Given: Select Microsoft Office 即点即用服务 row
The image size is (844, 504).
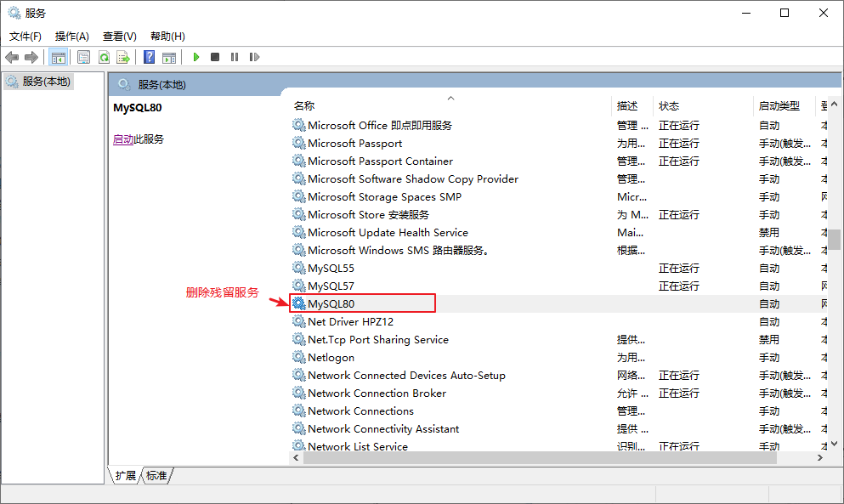Looking at the screenshot, I should point(558,126).
